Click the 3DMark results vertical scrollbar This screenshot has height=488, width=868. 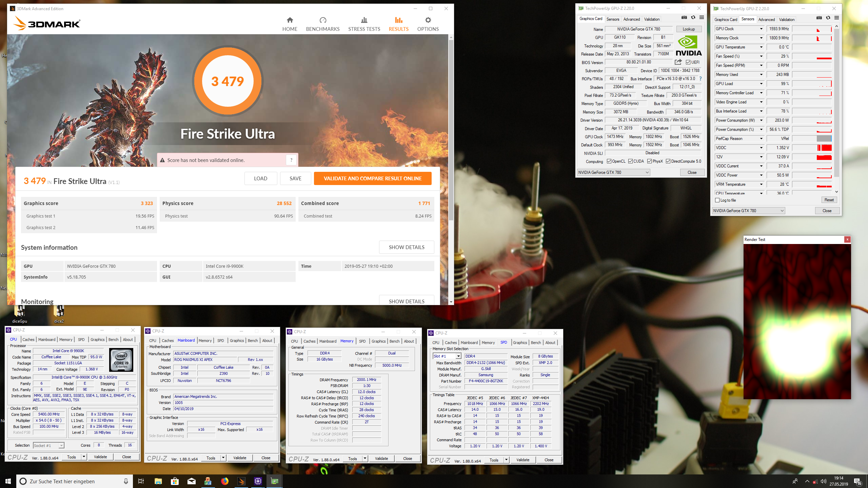coord(451,130)
